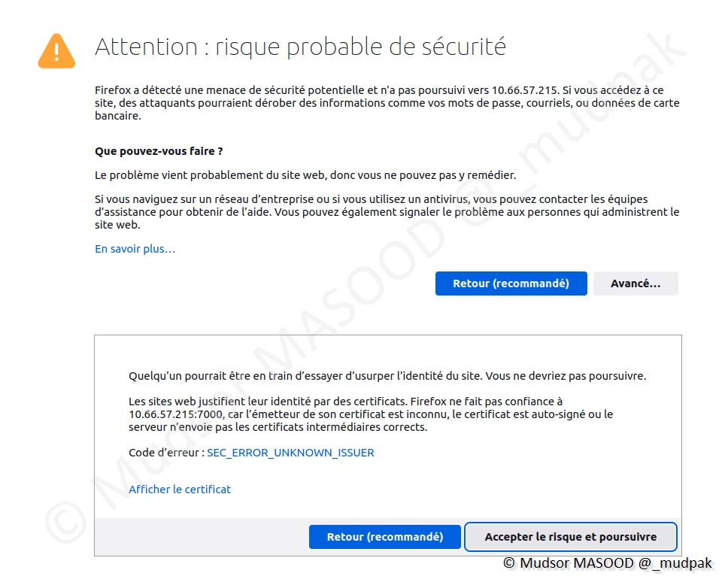Click "Accepter le risque et poursuivre"

click(x=571, y=537)
